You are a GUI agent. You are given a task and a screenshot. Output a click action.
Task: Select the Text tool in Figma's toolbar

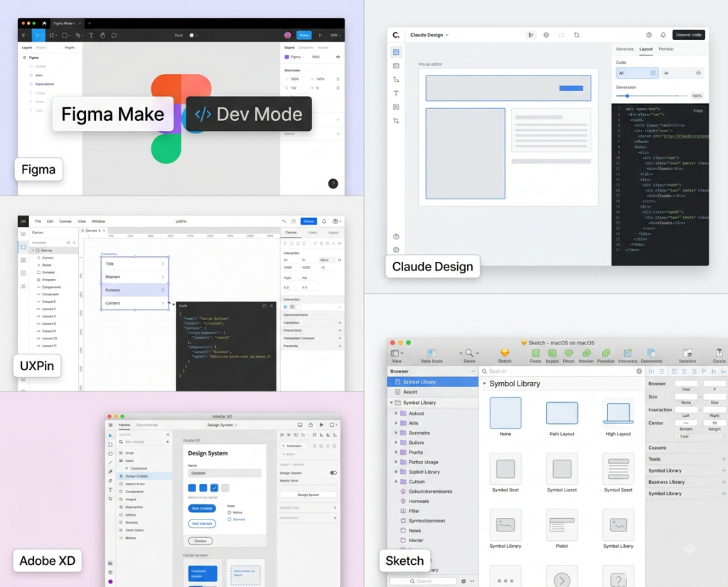(91, 36)
